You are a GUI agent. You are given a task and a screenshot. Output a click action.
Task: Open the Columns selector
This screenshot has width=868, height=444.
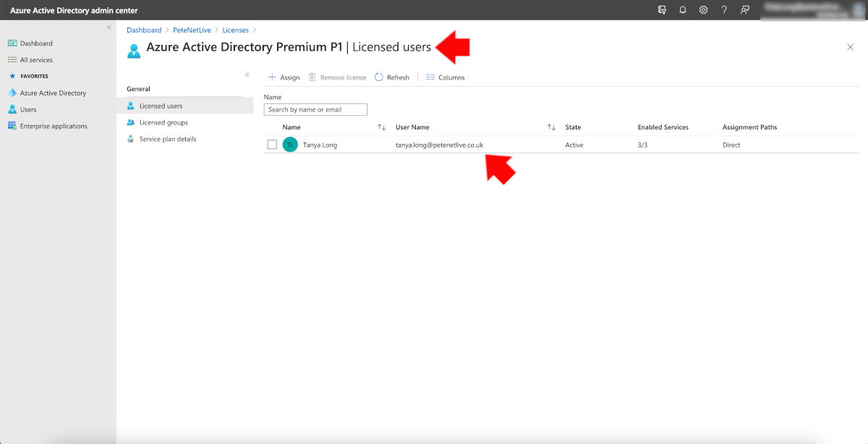pos(445,77)
